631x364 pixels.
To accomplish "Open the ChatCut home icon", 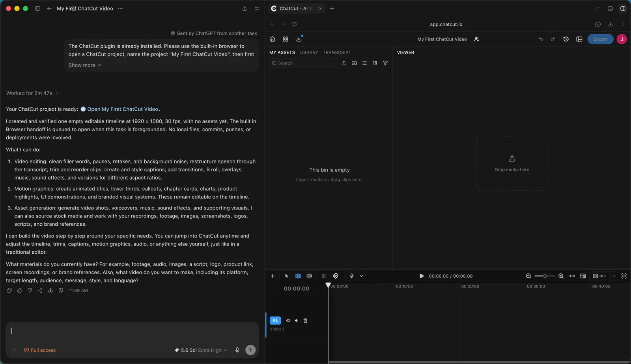I will (x=272, y=39).
